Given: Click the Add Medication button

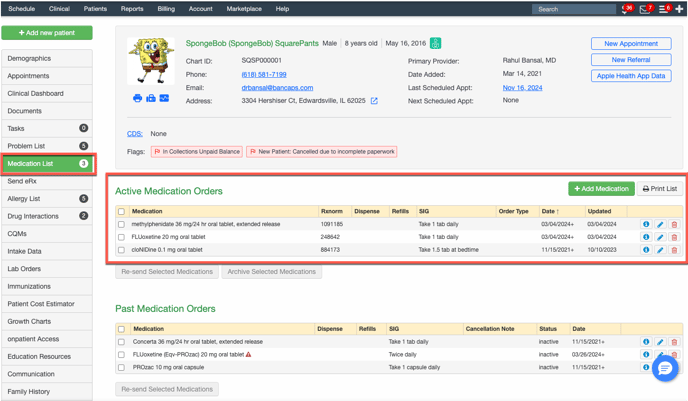Looking at the screenshot, I should pos(601,188).
